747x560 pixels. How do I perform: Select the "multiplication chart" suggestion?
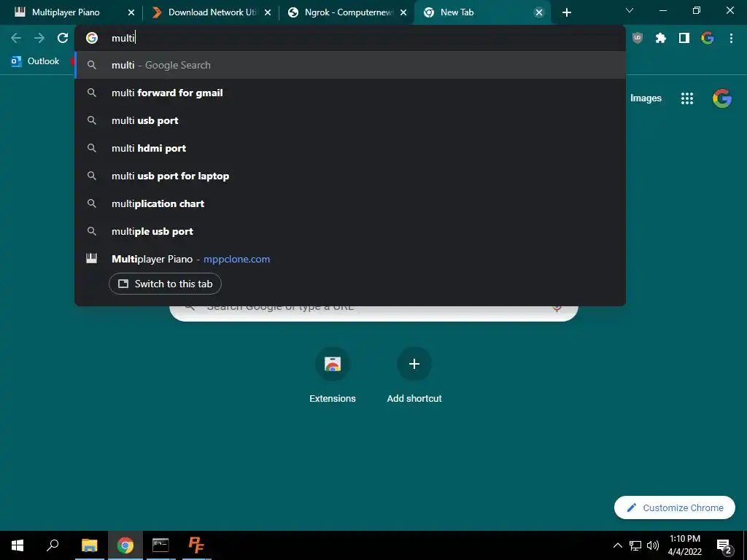click(350, 204)
